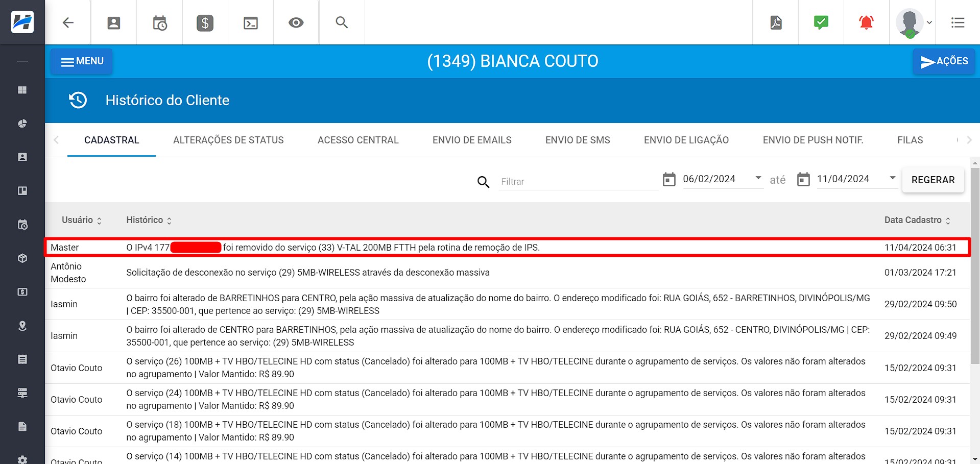980x464 pixels.
Task: Click the (1349) BIANCA COUTO title
Action: coord(513,61)
